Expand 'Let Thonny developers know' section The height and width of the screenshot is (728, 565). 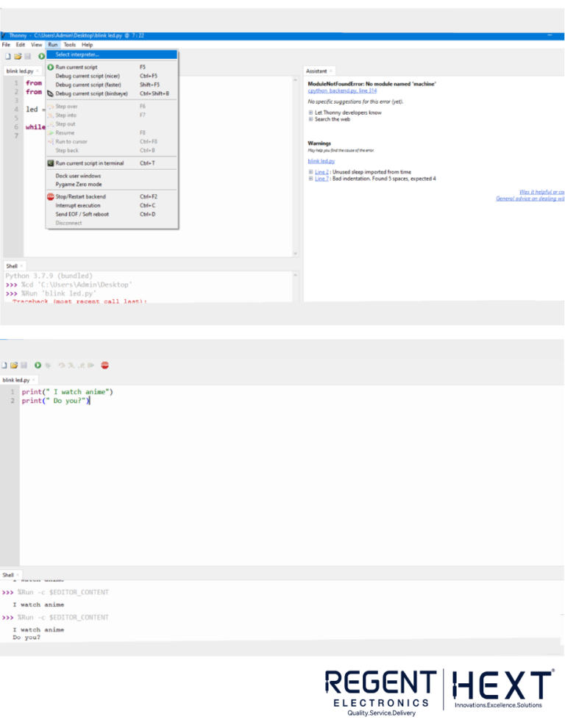(310, 113)
